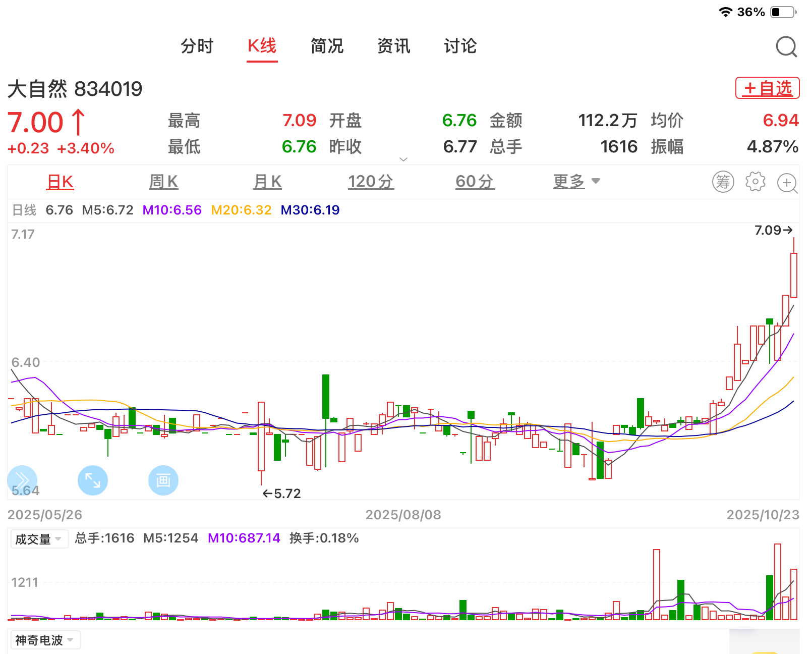Tap the 画 drawing tool floating button
Image resolution: width=812 pixels, height=654 pixels.
point(163,480)
